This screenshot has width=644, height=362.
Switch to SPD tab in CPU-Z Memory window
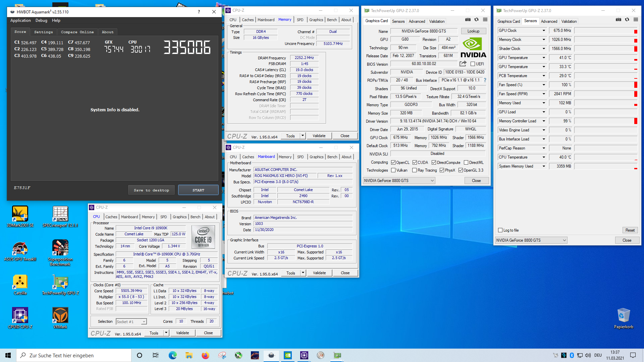(x=300, y=20)
